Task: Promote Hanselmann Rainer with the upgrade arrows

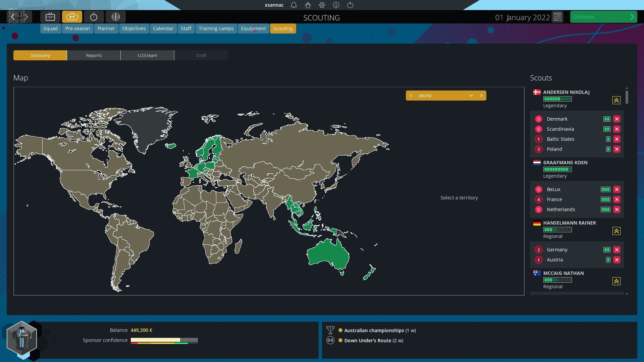Action: tap(616, 231)
